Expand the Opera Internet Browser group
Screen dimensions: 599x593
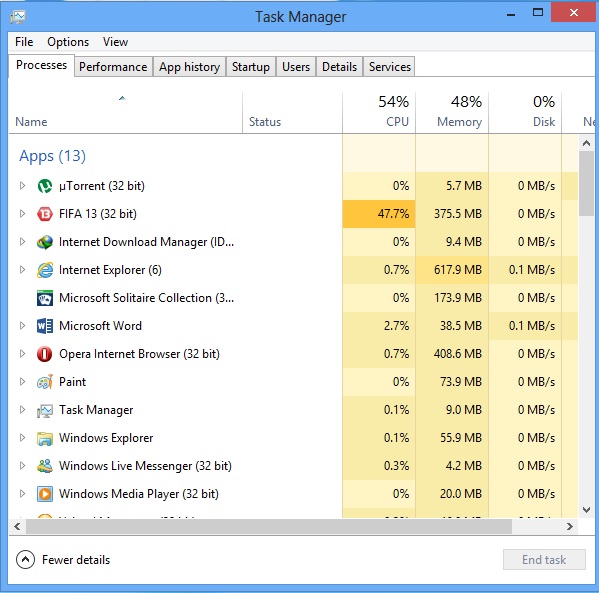pyautogui.click(x=22, y=353)
